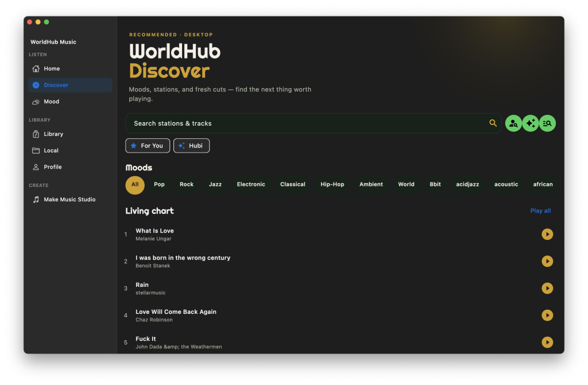Open the Library sidebar entry

point(69,134)
